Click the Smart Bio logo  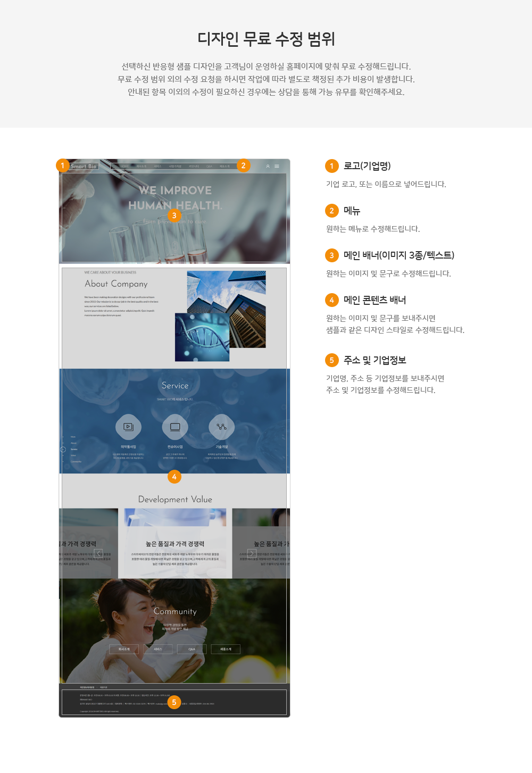pyautogui.click(x=84, y=167)
